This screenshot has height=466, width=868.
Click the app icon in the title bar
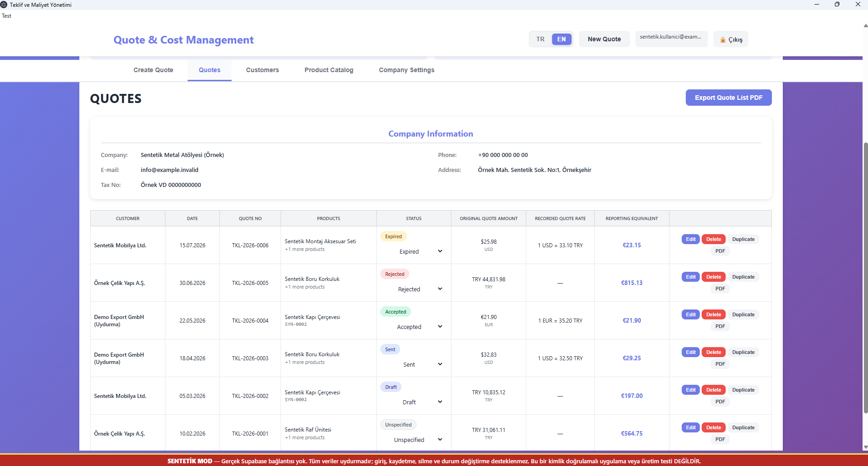point(4,5)
